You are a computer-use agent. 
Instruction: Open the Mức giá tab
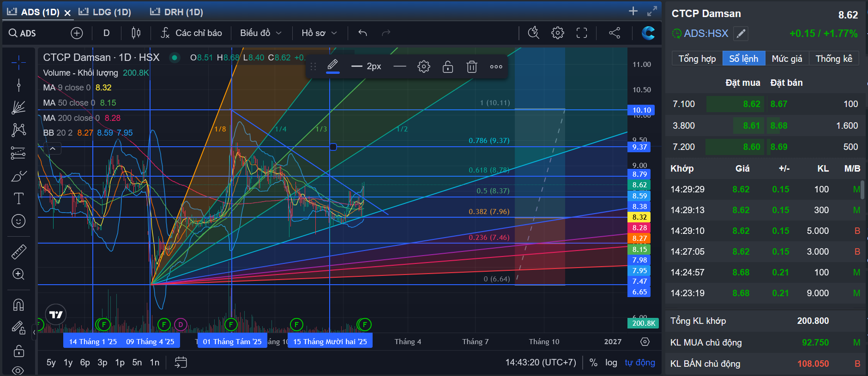pyautogui.click(x=787, y=59)
